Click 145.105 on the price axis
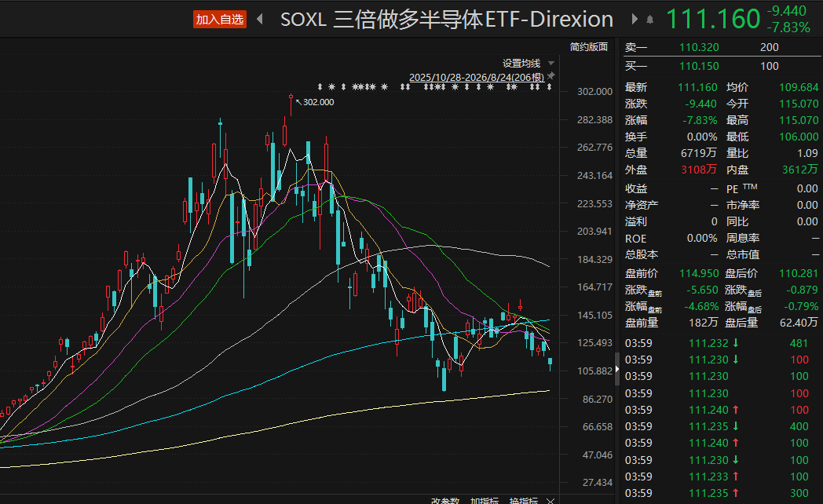The height and width of the screenshot is (504, 823). (x=594, y=315)
